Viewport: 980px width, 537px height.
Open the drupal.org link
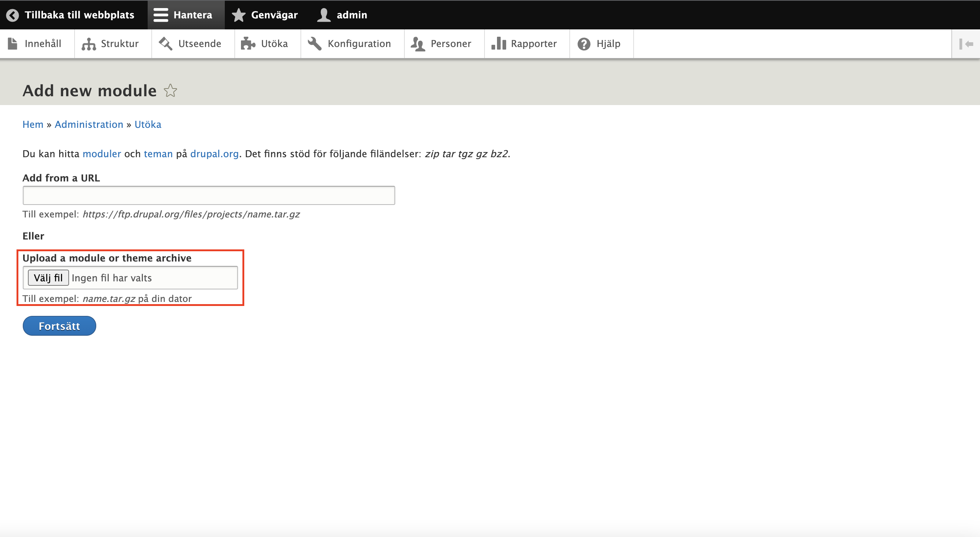click(214, 154)
